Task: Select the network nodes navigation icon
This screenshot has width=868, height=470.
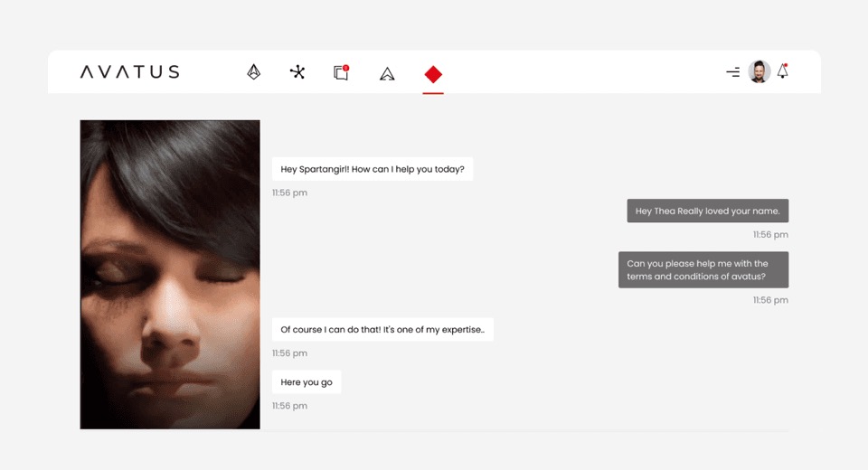Action: click(297, 72)
